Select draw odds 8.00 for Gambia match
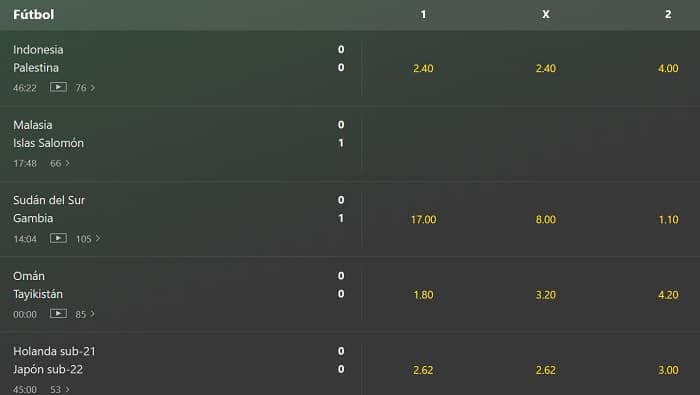Screen dimensions: 700x395 546,219
